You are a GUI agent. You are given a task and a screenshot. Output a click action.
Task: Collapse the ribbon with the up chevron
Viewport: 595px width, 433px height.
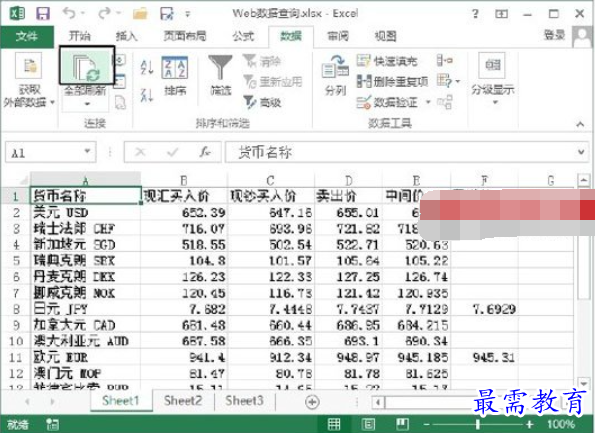(x=580, y=124)
